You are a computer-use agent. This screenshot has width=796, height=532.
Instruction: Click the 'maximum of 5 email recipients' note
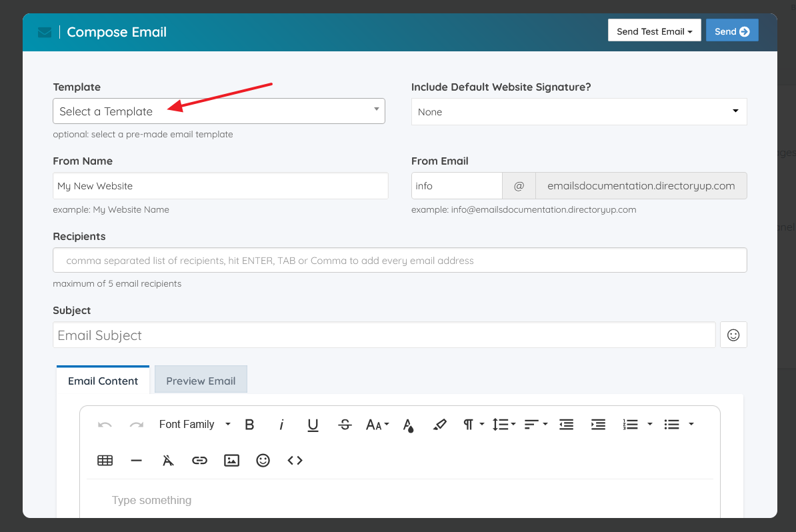pyautogui.click(x=117, y=284)
